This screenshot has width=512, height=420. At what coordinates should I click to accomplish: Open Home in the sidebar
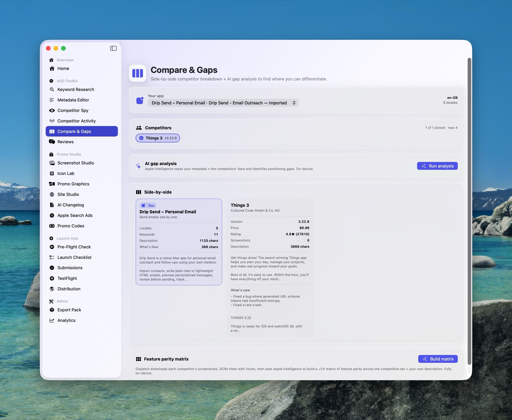coord(82,68)
